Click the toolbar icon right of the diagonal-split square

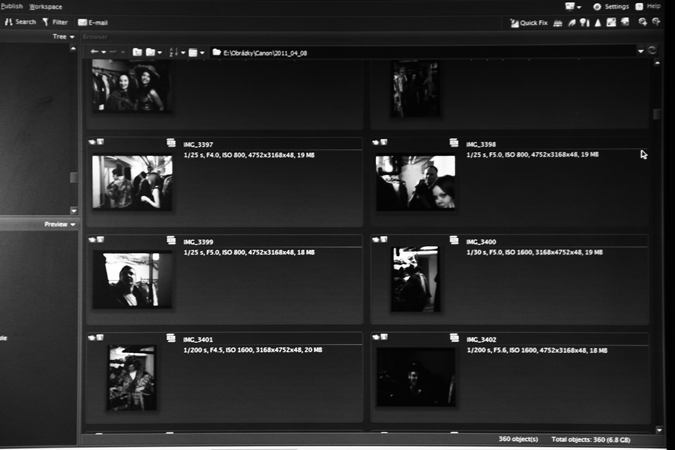[x=625, y=22]
